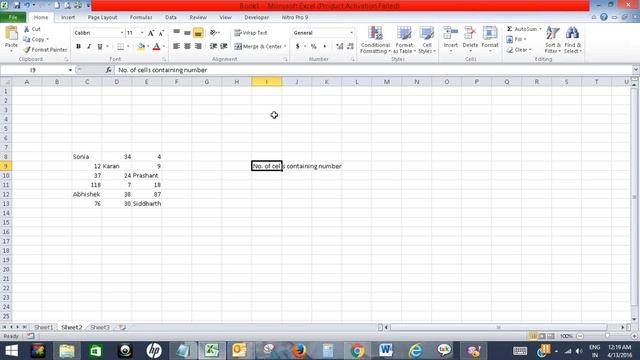Open Google Chrome from taskbar
This screenshot has width=640, height=360.
357,351
